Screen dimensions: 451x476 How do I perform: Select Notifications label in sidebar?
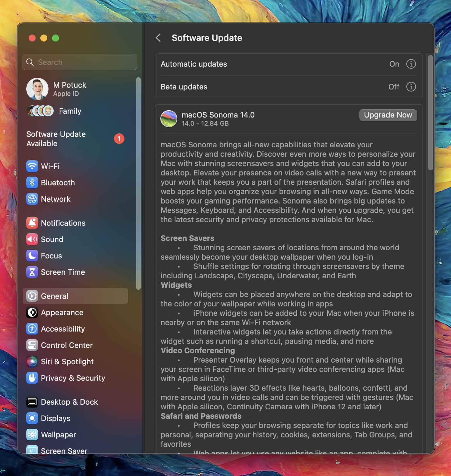pos(63,223)
